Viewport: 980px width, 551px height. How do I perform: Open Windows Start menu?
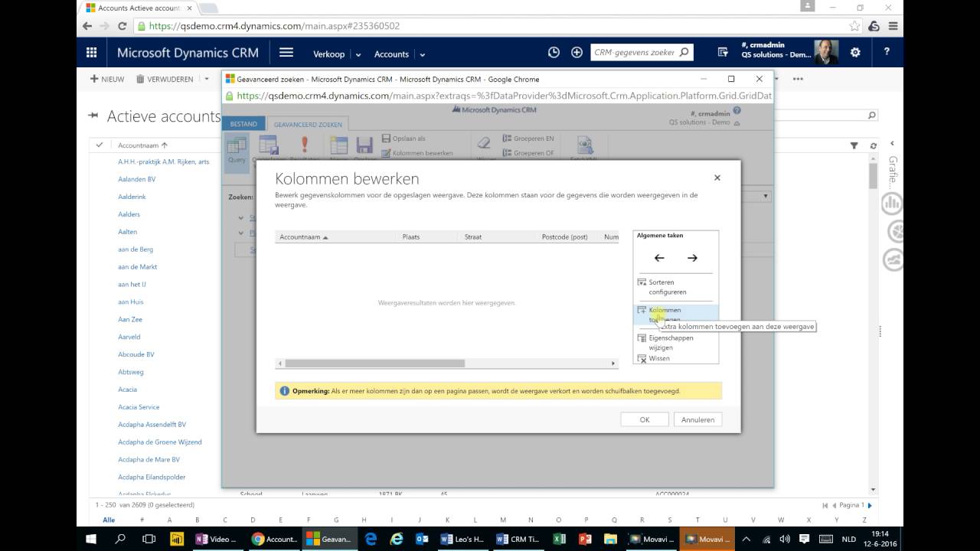click(91, 539)
